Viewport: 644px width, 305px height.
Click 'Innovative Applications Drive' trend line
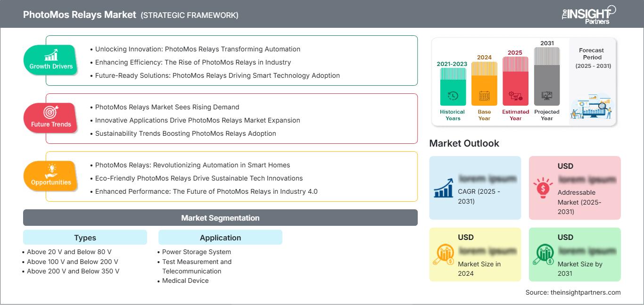pyautogui.click(x=198, y=120)
